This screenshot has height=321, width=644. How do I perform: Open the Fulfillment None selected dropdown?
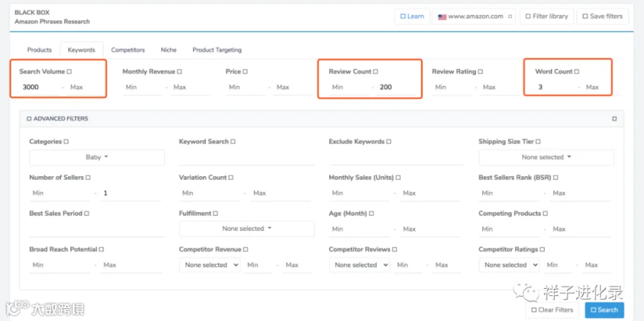pyautogui.click(x=247, y=229)
